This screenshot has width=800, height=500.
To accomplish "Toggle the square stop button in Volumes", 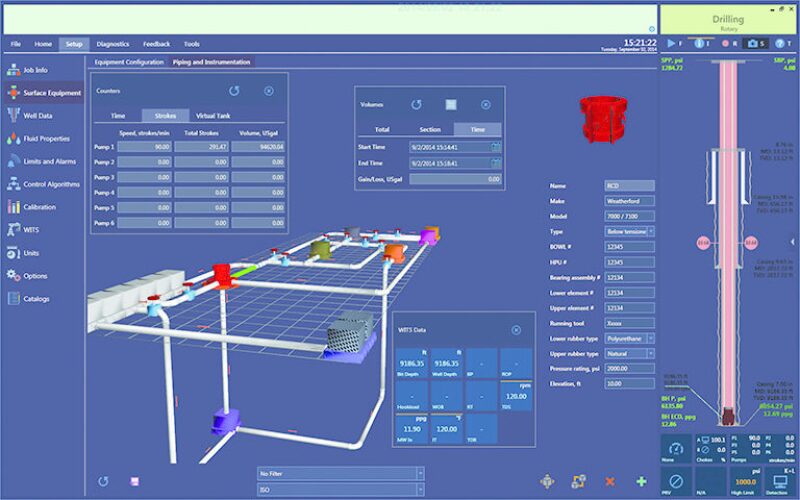I will point(451,104).
